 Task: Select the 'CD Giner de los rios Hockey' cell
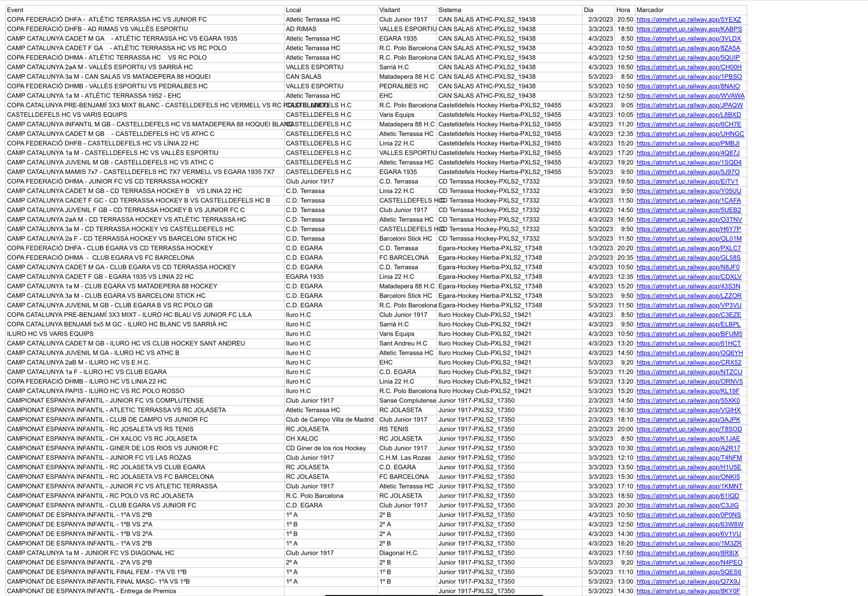pyautogui.click(x=331, y=448)
